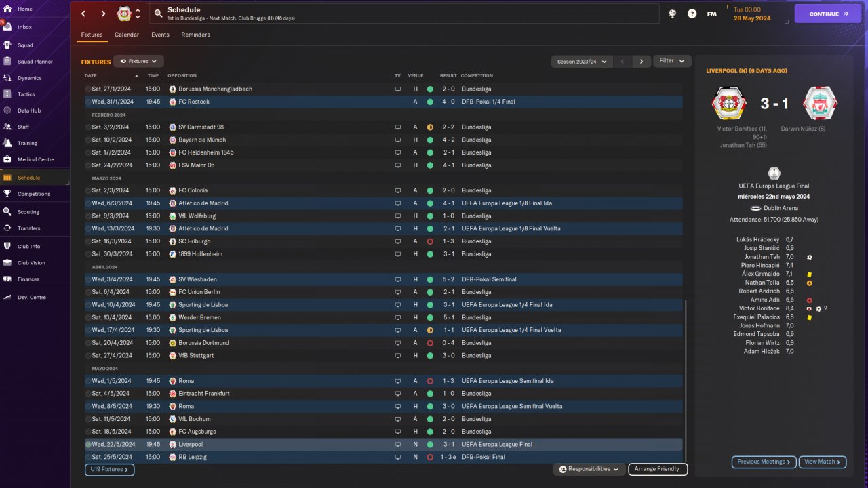Viewport: 868px width, 488px height.
Task: Click the back navigation arrow
Action: pyautogui.click(x=83, y=14)
